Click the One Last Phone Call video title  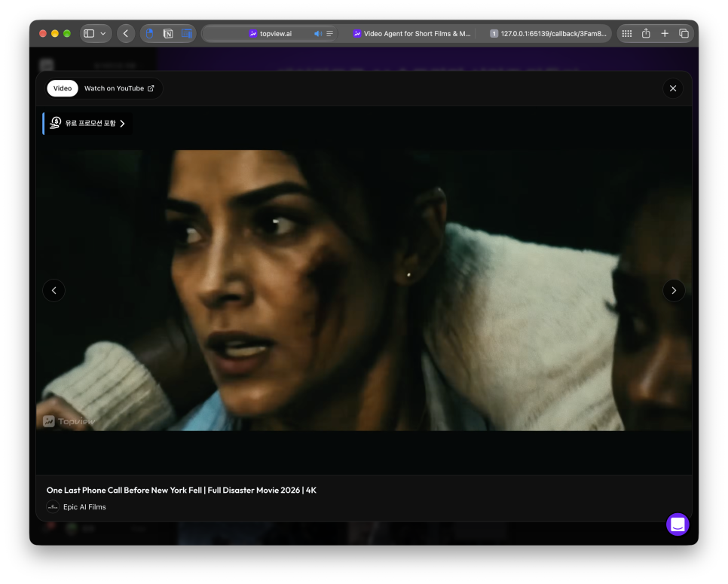(x=181, y=490)
